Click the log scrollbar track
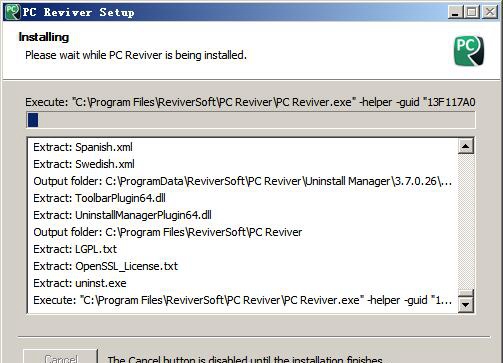 466,222
